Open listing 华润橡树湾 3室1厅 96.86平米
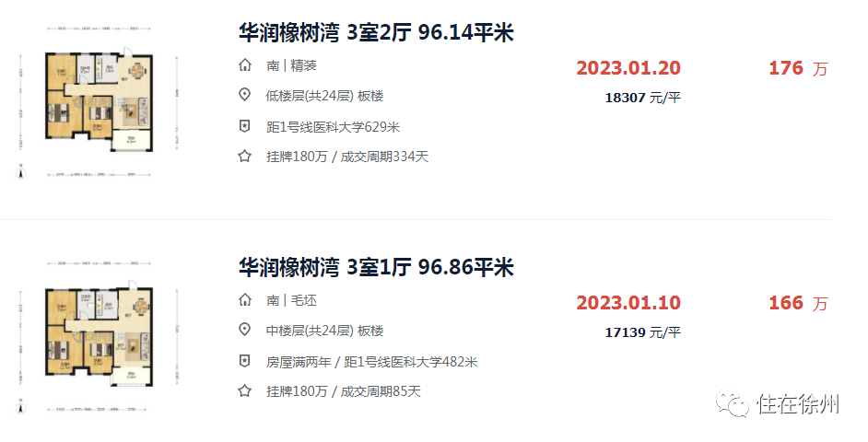Viewport: 868px width, 442px height. coord(377,268)
